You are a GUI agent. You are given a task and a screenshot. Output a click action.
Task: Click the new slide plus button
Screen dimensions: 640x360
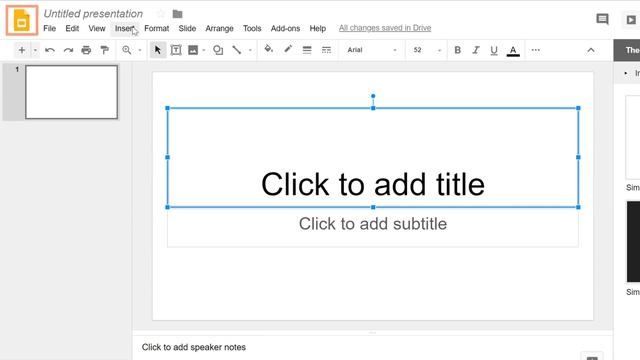pos(22,50)
